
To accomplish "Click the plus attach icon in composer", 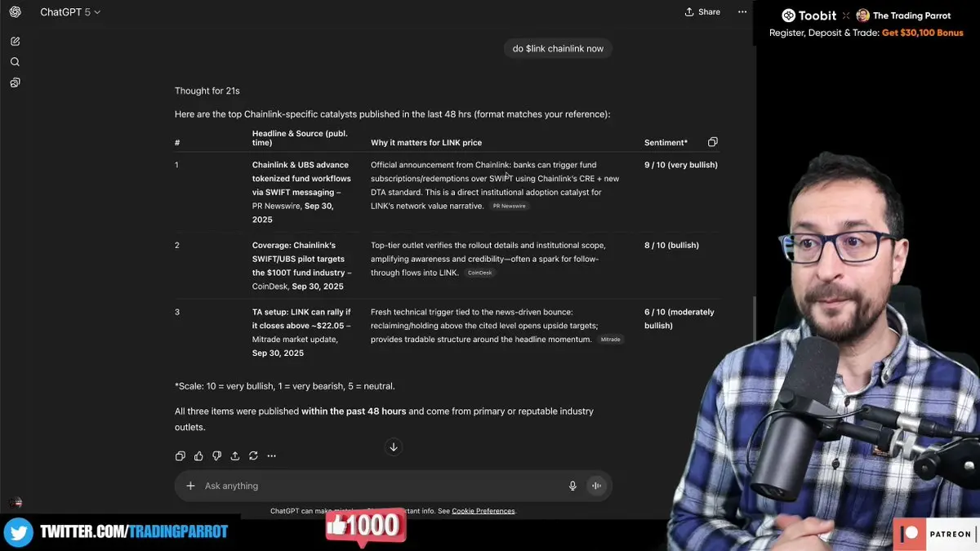I will click(190, 486).
